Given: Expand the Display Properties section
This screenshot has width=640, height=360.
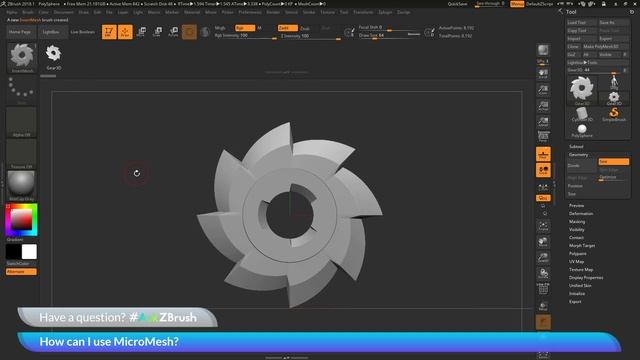Looking at the screenshot, I should pos(586,278).
